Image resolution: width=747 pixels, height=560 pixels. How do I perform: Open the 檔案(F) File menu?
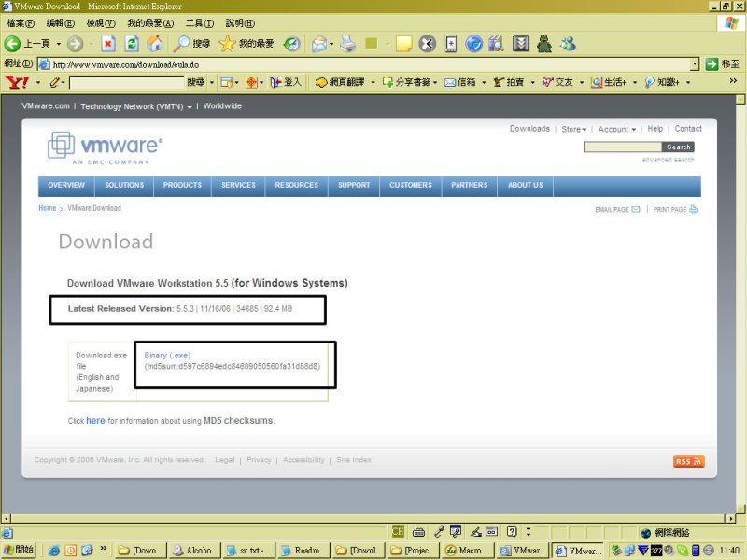click(x=21, y=22)
